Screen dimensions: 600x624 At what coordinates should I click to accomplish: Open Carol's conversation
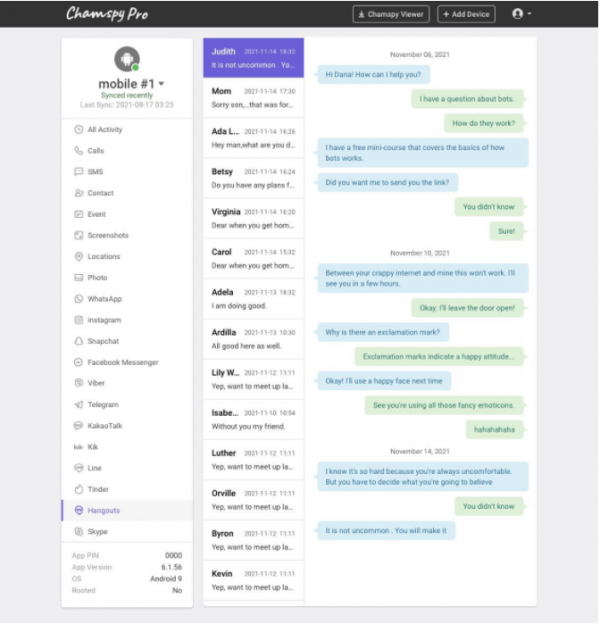pos(253,259)
